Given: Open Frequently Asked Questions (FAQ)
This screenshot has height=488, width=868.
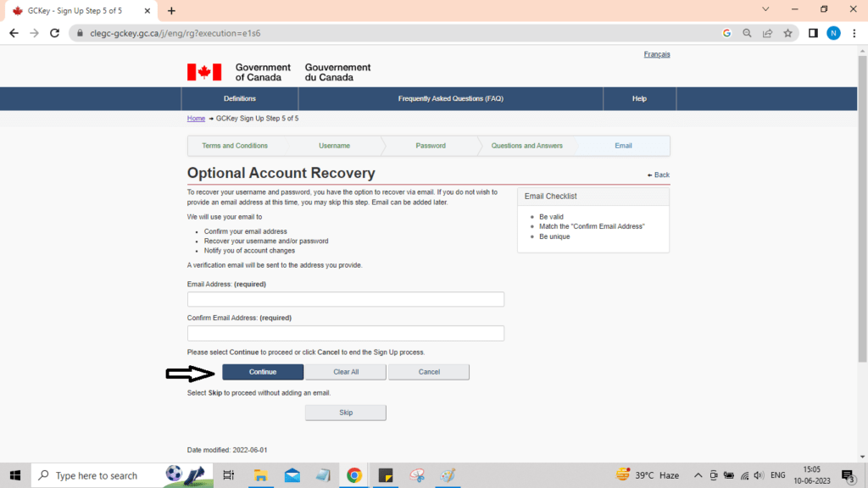Looking at the screenshot, I should [450, 99].
